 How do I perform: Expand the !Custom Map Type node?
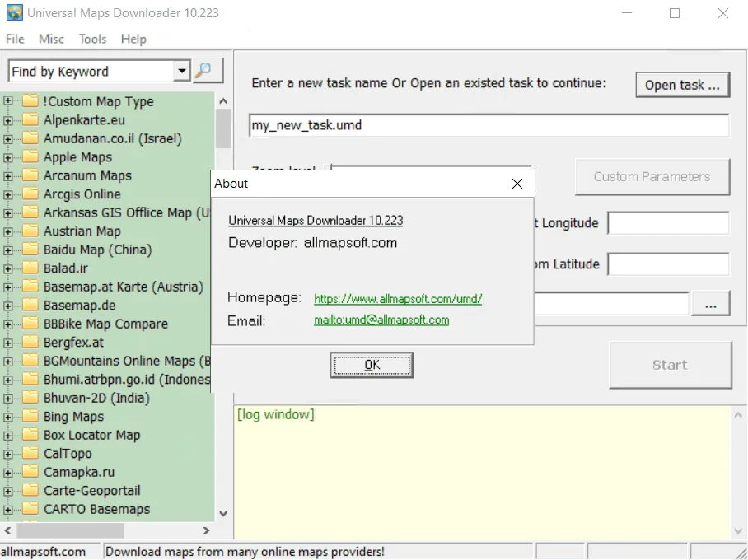click(x=7, y=100)
